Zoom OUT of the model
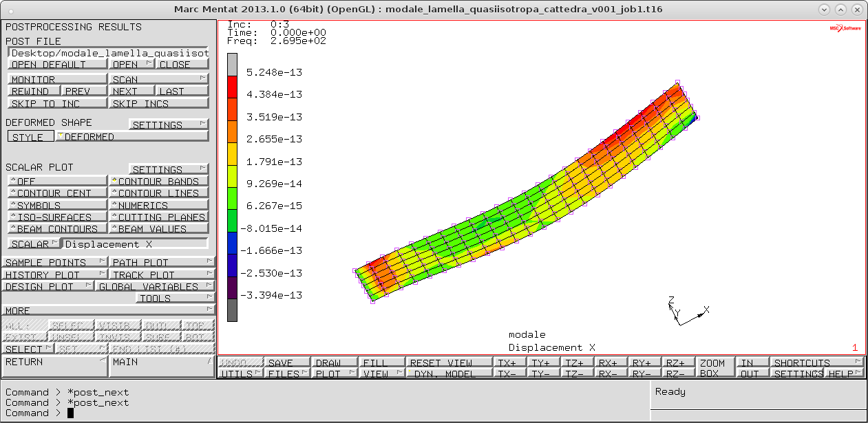Image resolution: width=868 pixels, height=423 pixels. click(751, 373)
